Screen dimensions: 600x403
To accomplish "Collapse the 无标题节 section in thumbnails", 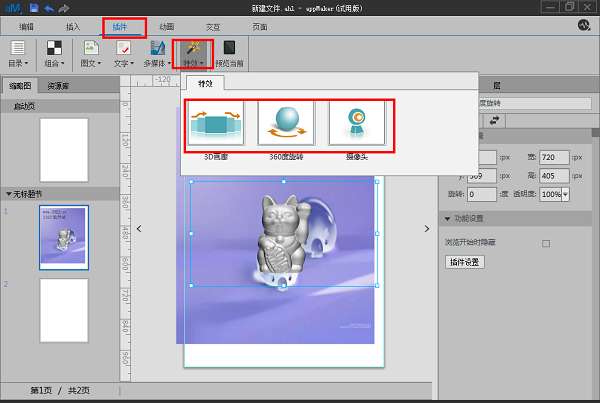I will pos(9,194).
